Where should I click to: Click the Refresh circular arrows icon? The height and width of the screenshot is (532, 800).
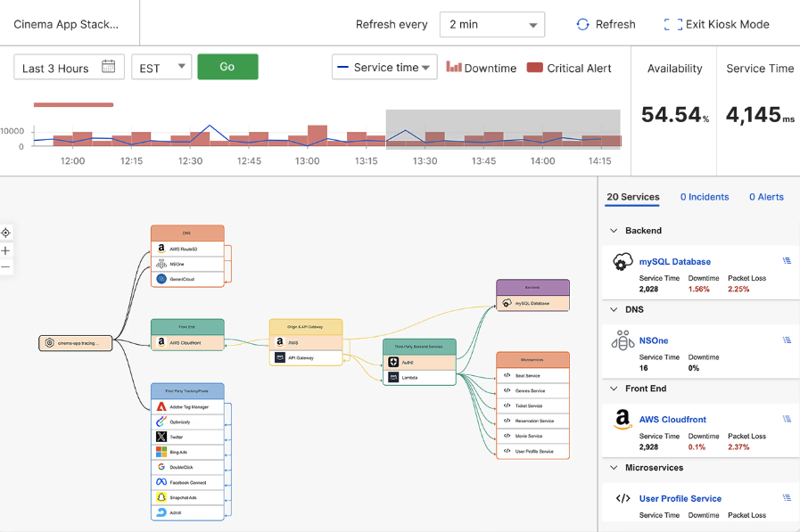tap(582, 24)
